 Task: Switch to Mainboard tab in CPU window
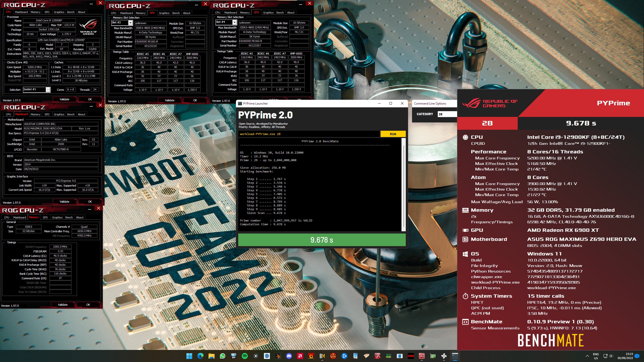(x=21, y=12)
